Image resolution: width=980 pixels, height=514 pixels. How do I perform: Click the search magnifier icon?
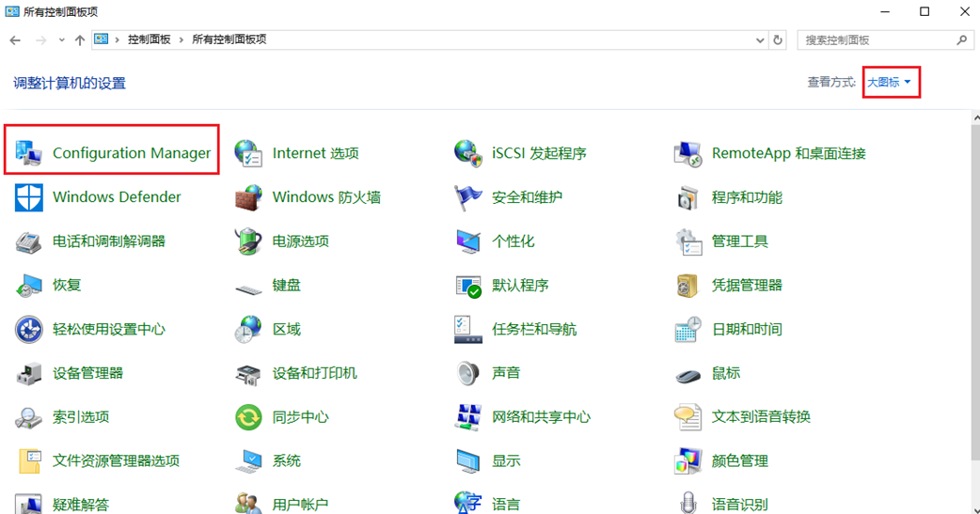(962, 40)
